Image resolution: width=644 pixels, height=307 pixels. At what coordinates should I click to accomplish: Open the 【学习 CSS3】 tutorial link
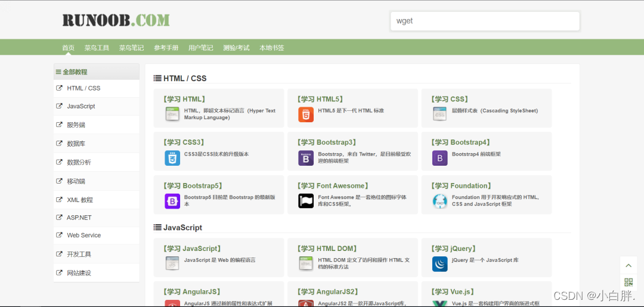[183, 142]
